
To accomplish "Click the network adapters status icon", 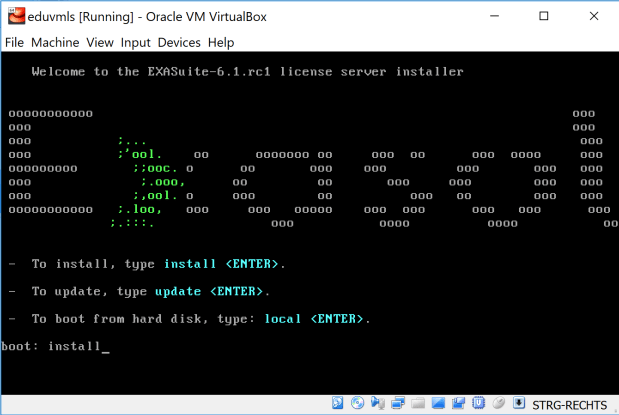I will pos(398,404).
